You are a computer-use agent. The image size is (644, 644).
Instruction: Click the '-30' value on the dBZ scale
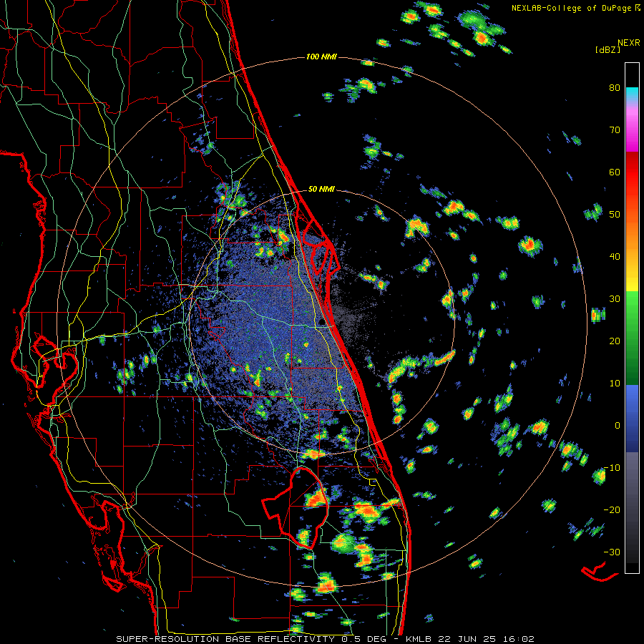[612, 552]
